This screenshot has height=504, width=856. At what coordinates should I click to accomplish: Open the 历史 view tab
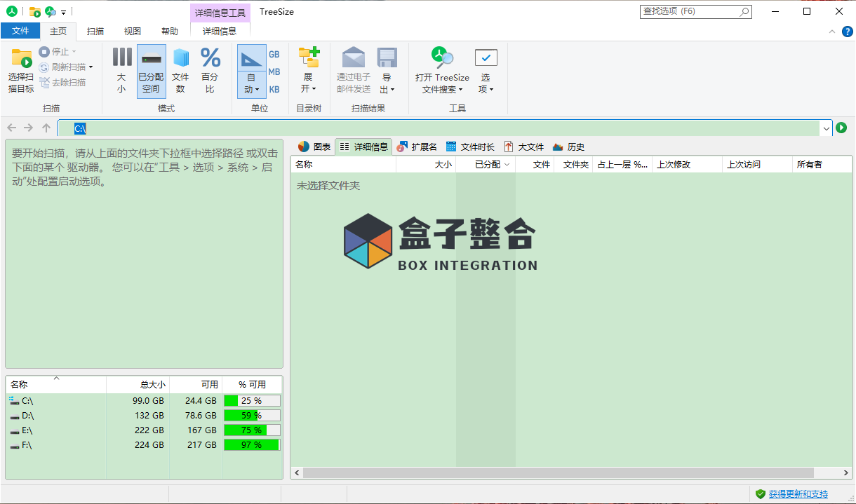coord(568,147)
